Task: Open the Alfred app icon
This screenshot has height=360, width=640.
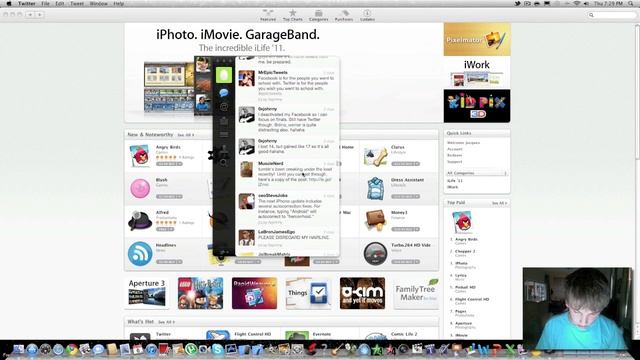Action: point(140,221)
